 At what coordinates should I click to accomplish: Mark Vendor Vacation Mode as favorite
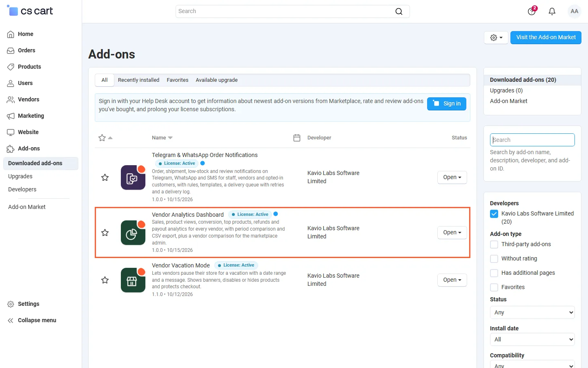click(x=105, y=280)
